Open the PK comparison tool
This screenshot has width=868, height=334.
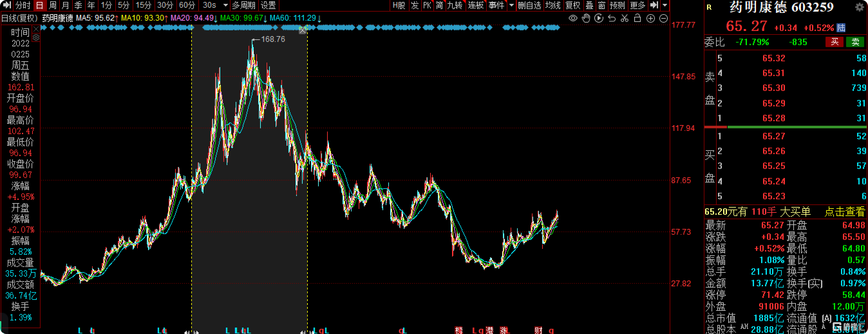click(x=427, y=5)
